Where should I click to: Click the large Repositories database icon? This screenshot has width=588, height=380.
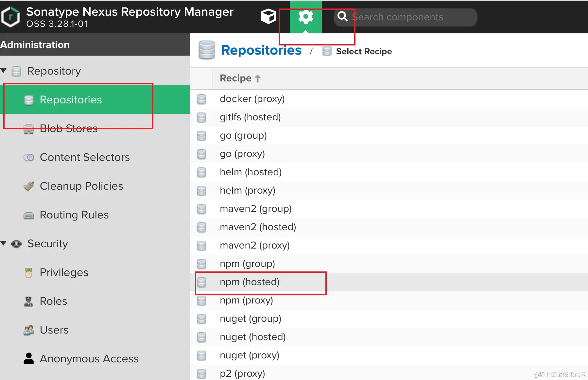(207, 50)
